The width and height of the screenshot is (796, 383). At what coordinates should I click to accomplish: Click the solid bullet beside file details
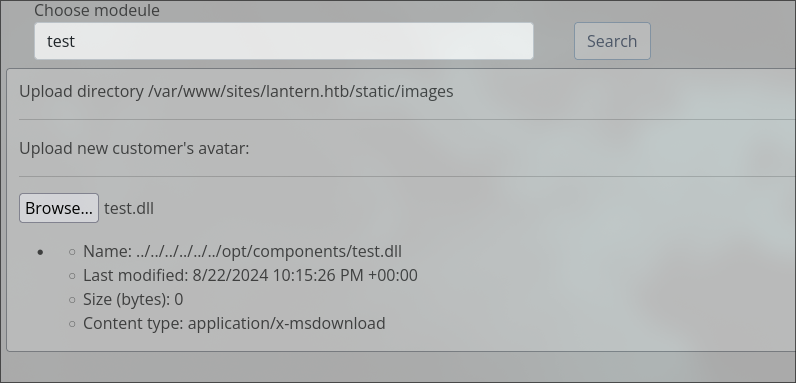[x=41, y=252]
